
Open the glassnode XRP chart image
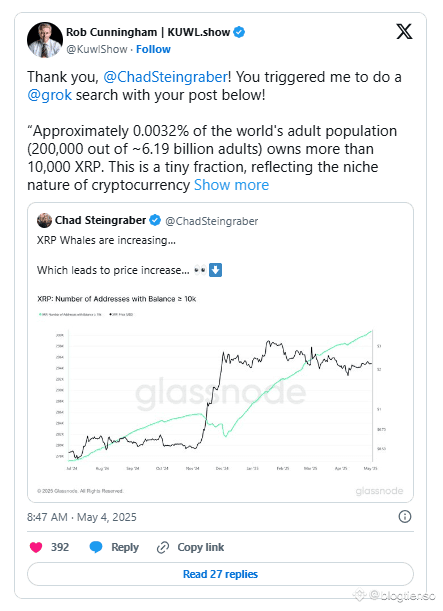(220, 394)
